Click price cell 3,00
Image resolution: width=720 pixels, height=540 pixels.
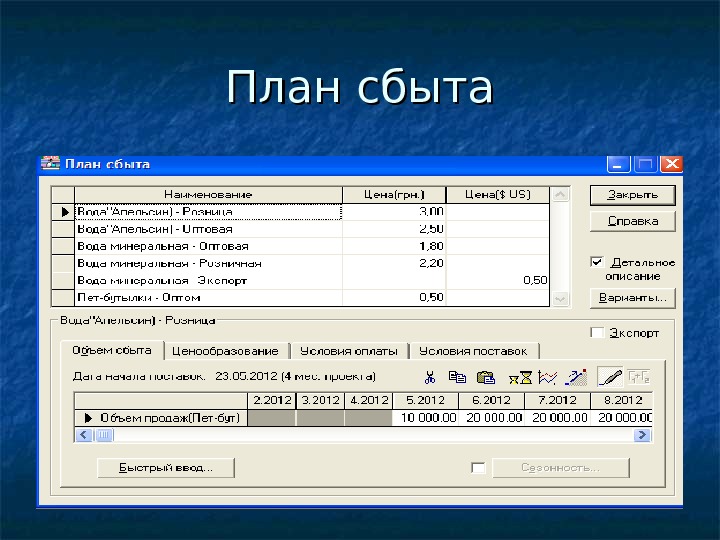click(x=394, y=212)
